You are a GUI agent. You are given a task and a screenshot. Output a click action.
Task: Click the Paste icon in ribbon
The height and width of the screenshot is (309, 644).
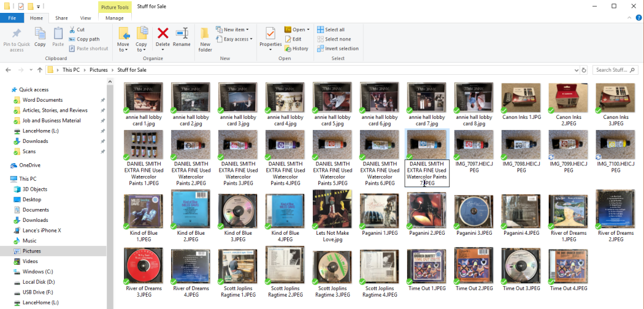(x=58, y=34)
